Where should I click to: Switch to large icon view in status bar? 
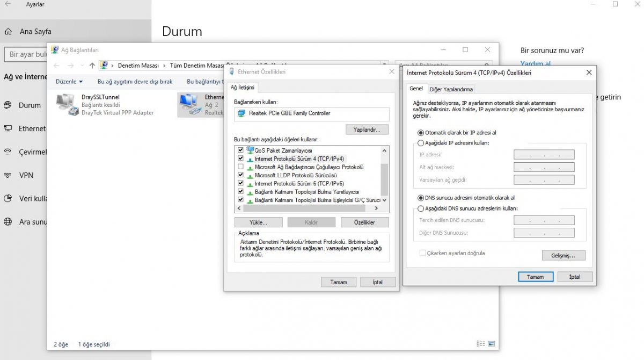491,344
